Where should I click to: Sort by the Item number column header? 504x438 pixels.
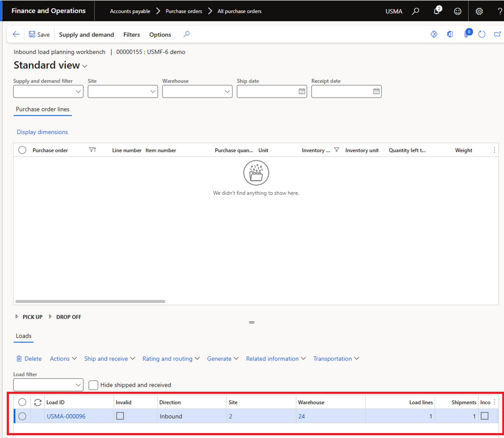click(x=161, y=150)
